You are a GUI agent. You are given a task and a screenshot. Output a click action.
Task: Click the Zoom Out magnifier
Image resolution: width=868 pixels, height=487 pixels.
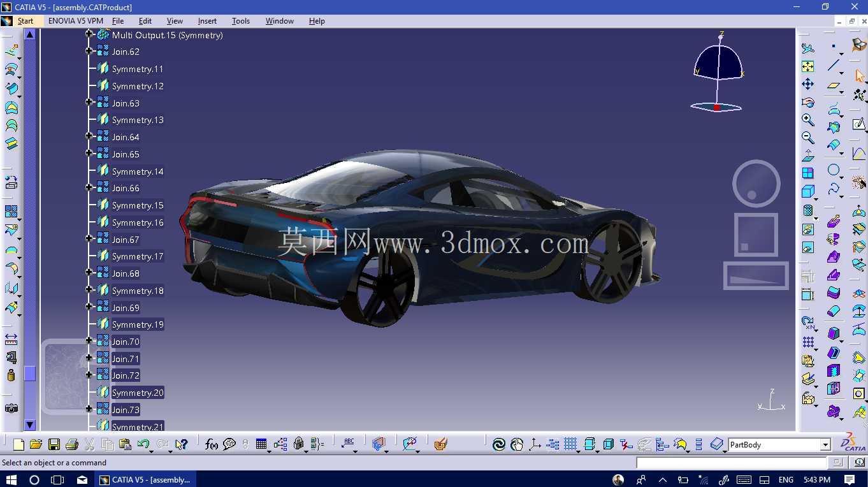tap(808, 138)
